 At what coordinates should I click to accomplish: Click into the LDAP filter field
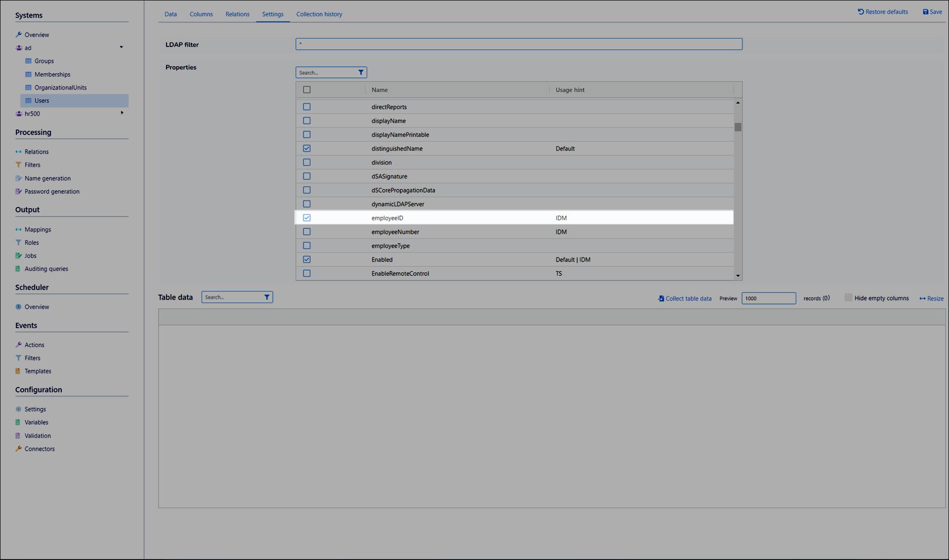[518, 44]
